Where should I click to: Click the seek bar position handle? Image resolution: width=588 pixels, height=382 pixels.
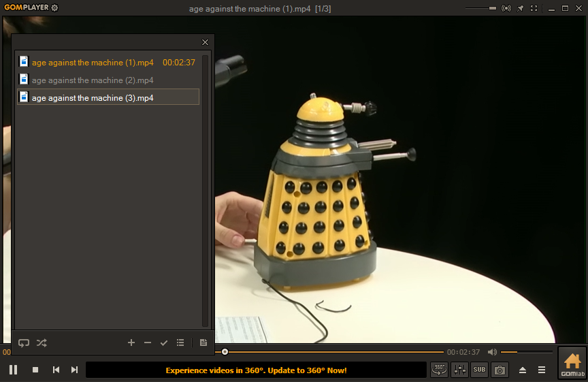[x=225, y=351]
